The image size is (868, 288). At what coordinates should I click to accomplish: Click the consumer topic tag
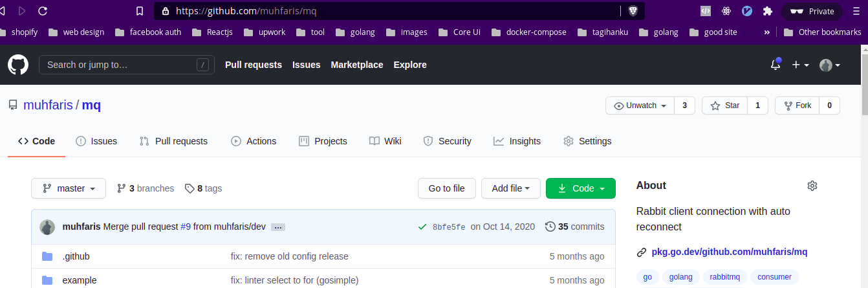(774, 277)
